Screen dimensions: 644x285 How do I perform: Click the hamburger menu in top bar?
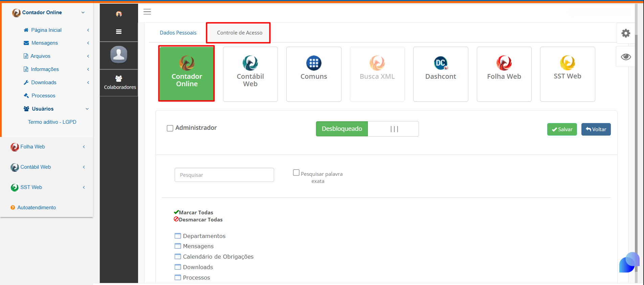pyautogui.click(x=147, y=12)
